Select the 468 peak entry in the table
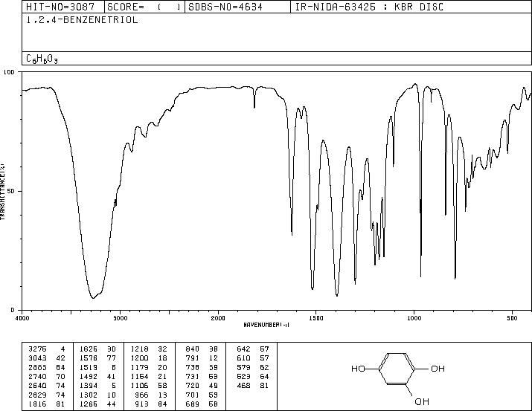The image size is (532, 411). 253,386
